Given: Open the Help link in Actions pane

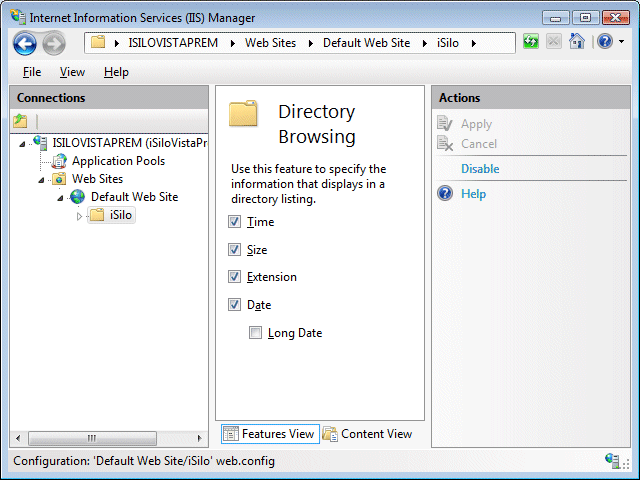Looking at the screenshot, I should click(x=473, y=194).
